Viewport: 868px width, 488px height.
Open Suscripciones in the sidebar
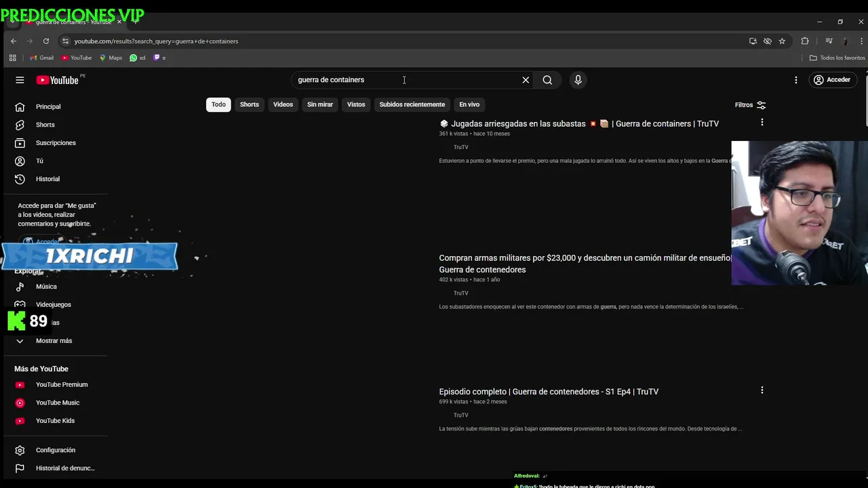point(55,143)
